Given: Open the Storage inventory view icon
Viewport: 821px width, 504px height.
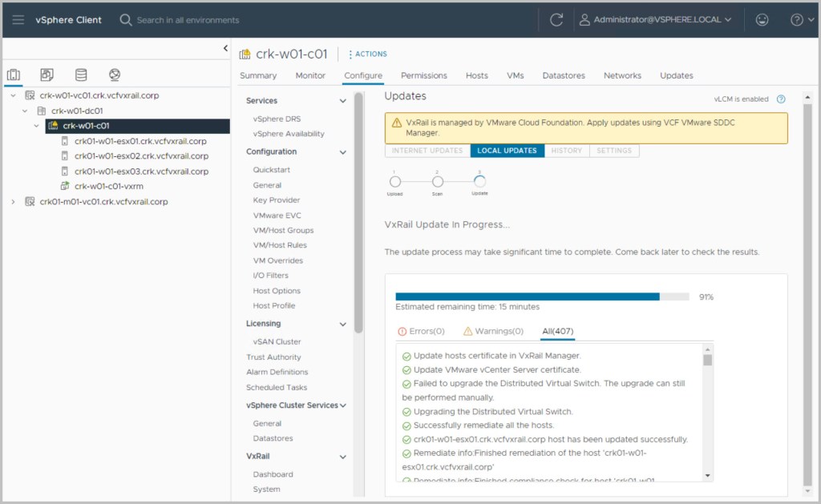Looking at the screenshot, I should pyautogui.click(x=81, y=75).
